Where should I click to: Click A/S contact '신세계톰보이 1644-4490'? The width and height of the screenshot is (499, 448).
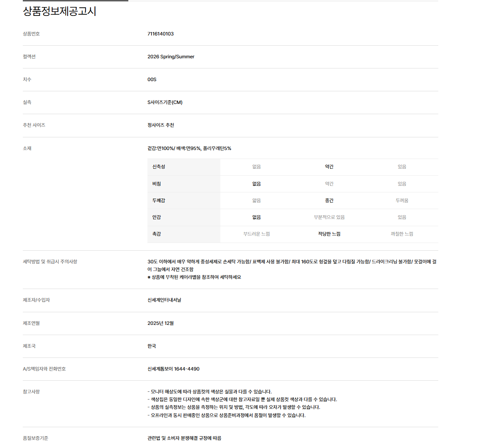[174, 369]
